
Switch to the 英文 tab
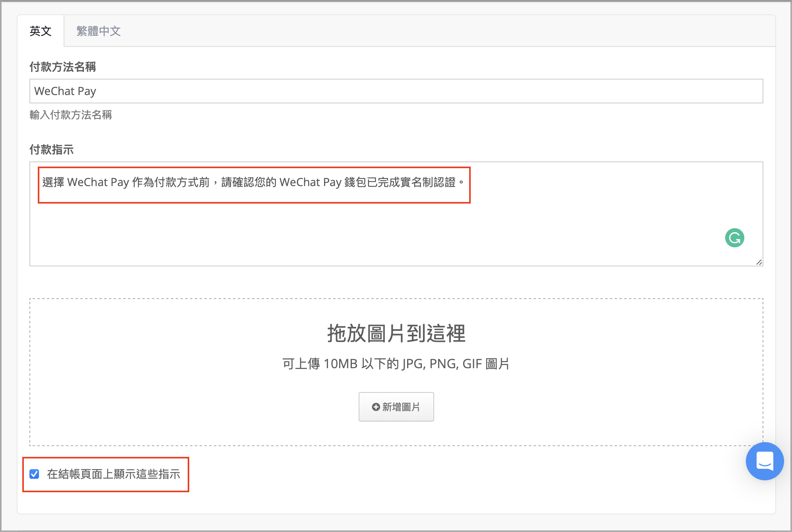(x=41, y=31)
